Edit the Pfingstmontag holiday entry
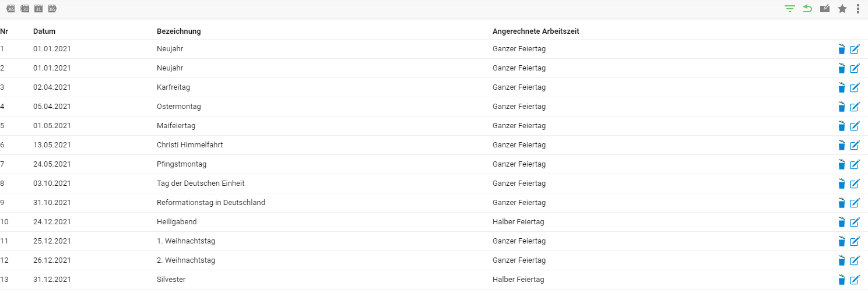The width and height of the screenshot is (868, 293). click(855, 164)
